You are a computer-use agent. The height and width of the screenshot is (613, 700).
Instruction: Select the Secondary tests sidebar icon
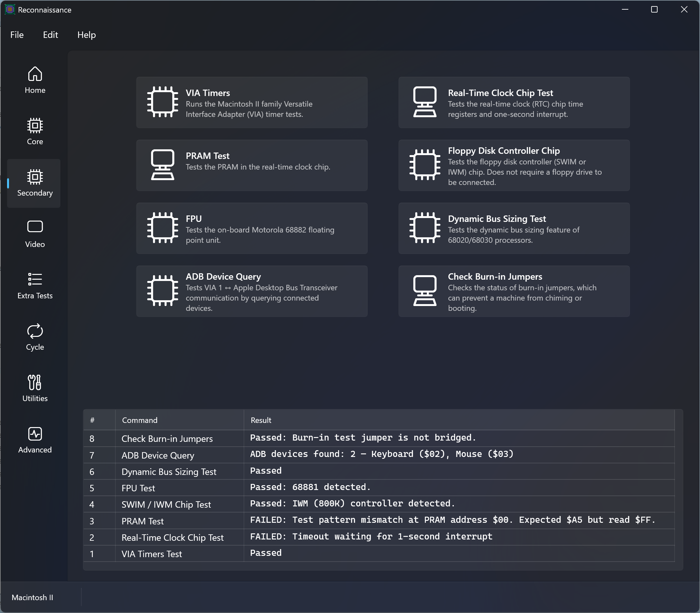click(x=35, y=183)
